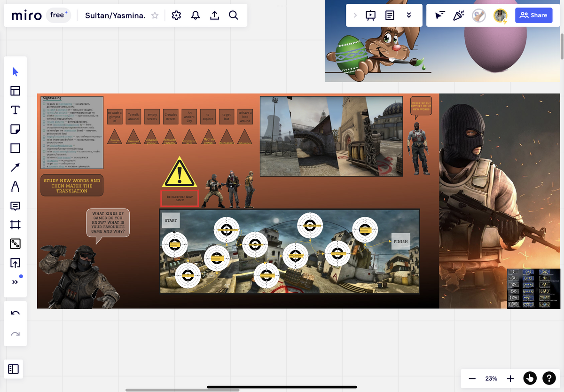564x392 pixels.
Task: Toggle collaborators' cursors visibility icon
Action: [x=439, y=16]
